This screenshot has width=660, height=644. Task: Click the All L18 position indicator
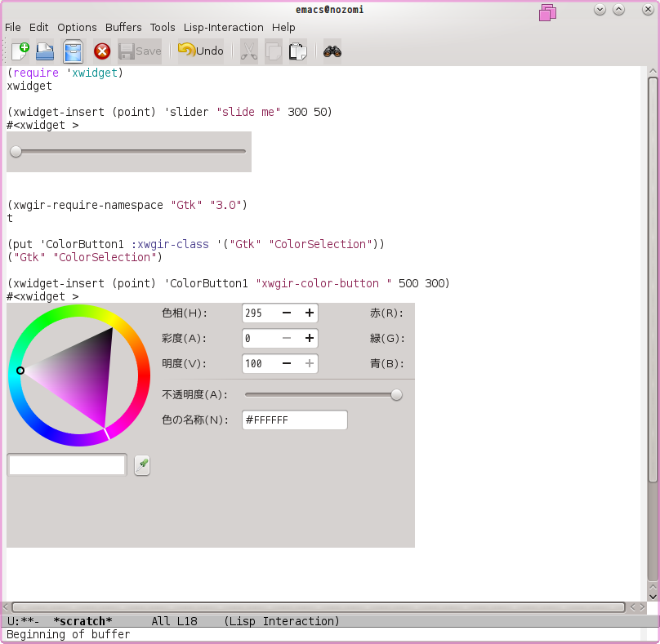point(174,621)
